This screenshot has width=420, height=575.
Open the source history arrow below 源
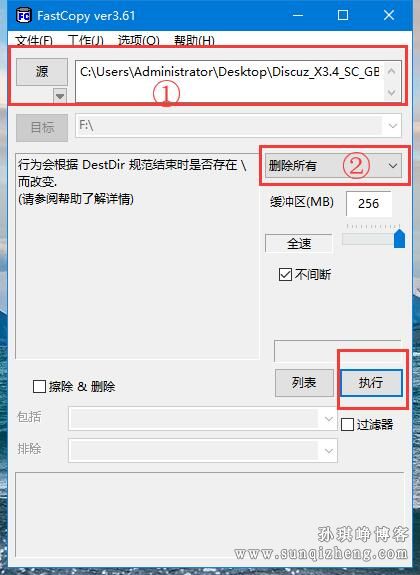coord(60,96)
